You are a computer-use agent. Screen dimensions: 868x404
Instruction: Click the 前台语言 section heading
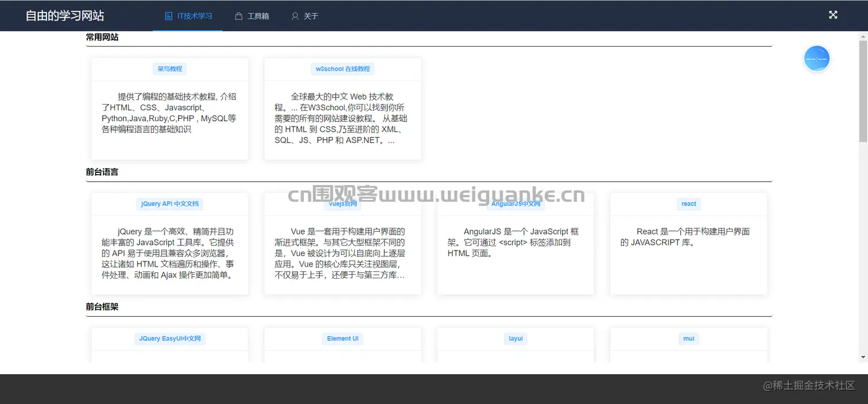coord(102,172)
